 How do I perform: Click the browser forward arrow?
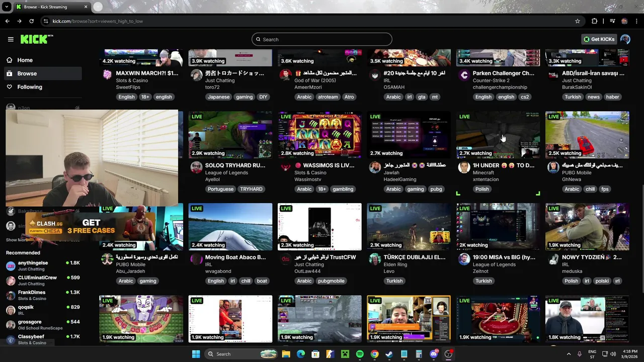pos(19,21)
